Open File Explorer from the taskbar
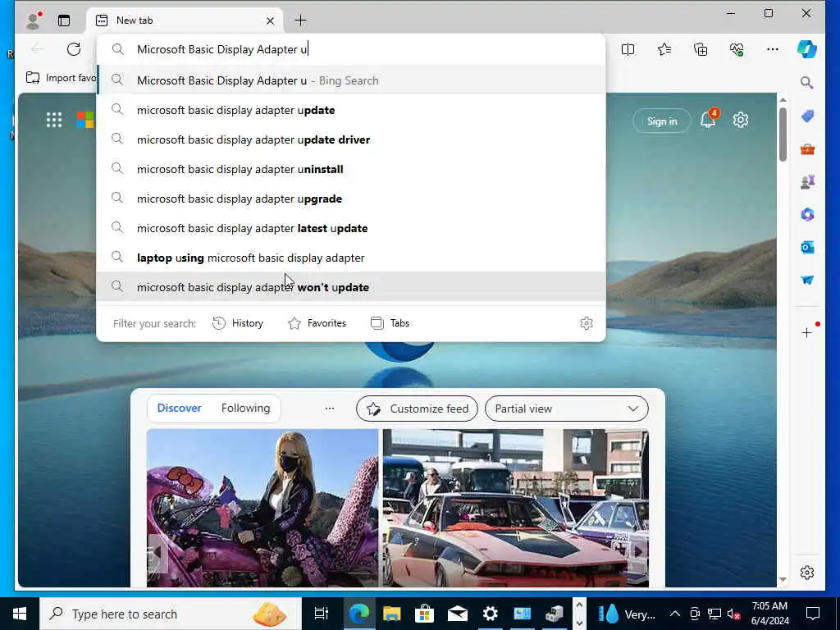 (x=391, y=614)
